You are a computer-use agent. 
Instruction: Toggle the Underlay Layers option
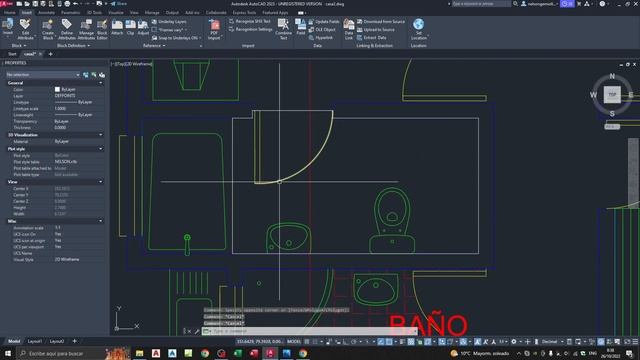pyautogui.click(x=169, y=21)
